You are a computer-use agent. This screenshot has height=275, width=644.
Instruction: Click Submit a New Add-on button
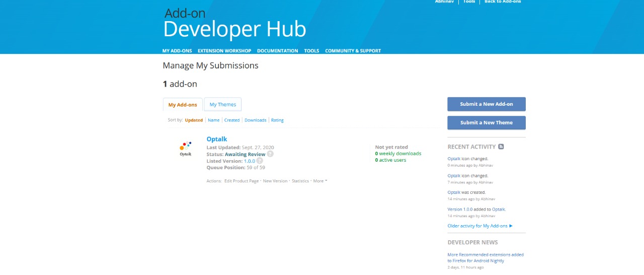click(487, 104)
